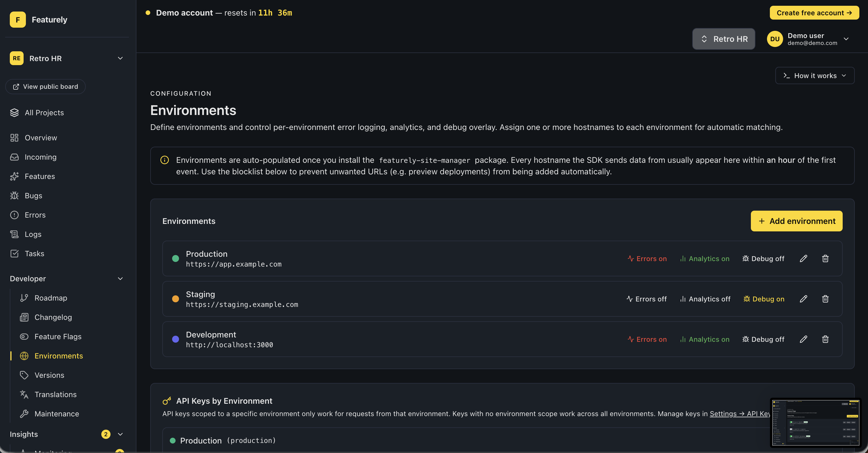
Task: Navigate to Roadmap in the sidebar
Action: (x=51, y=298)
